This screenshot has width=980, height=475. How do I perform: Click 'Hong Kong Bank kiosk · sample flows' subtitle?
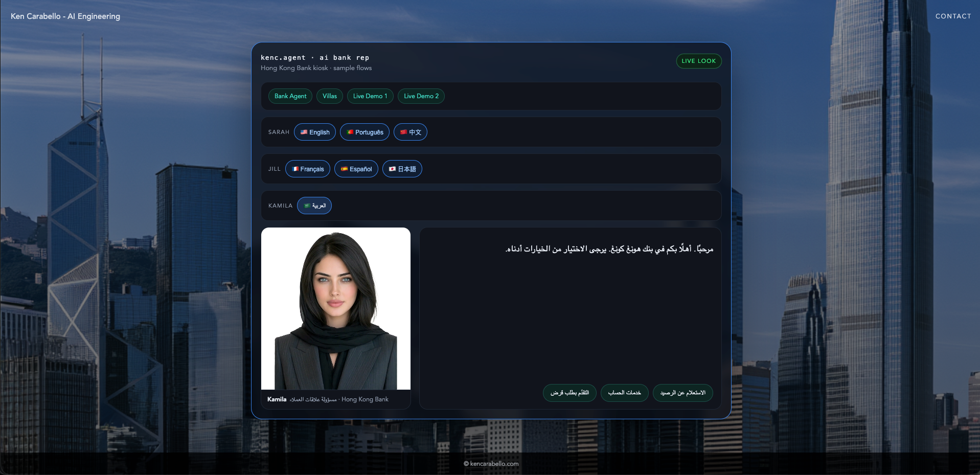tap(316, 68)
